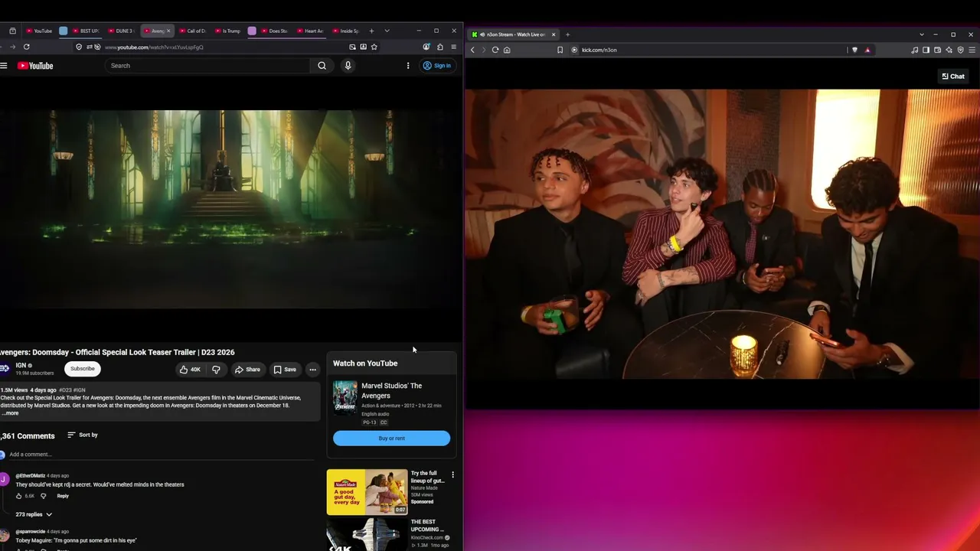Go to YouTube home via the logo

pos(35,66)
